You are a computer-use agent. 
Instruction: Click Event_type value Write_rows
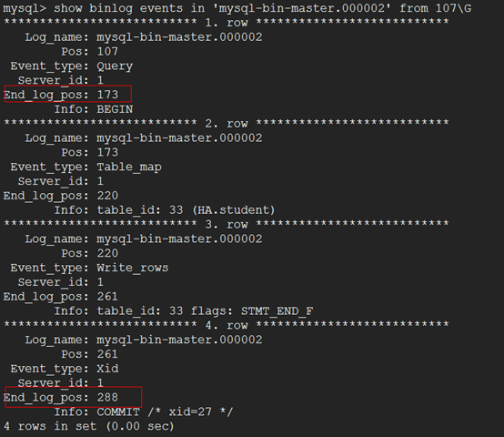[133, 268]
